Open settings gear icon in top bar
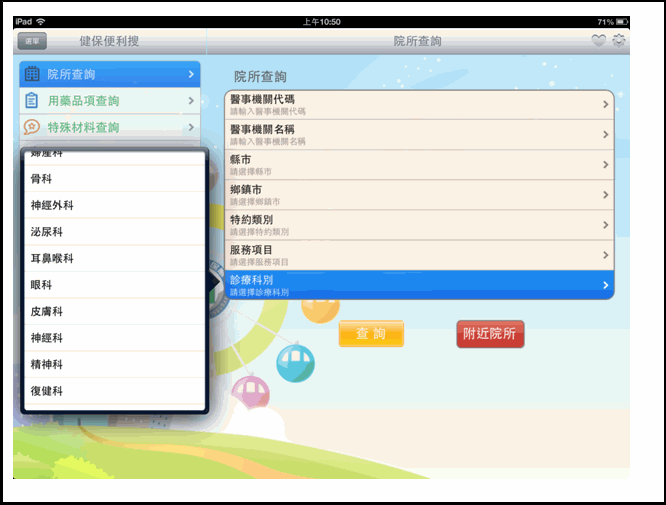Image resolution: width=666 pixels, height=505 pixels. click(x=619, y=41)
